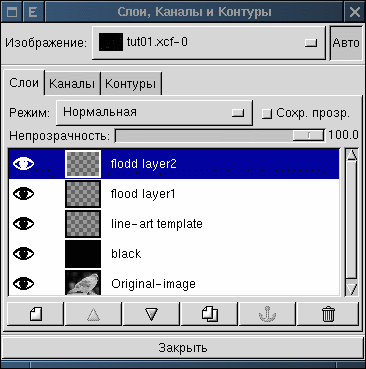Switch to the Контуры tab
The width and height of the screenshot is (366, 369).
[130, 84]
